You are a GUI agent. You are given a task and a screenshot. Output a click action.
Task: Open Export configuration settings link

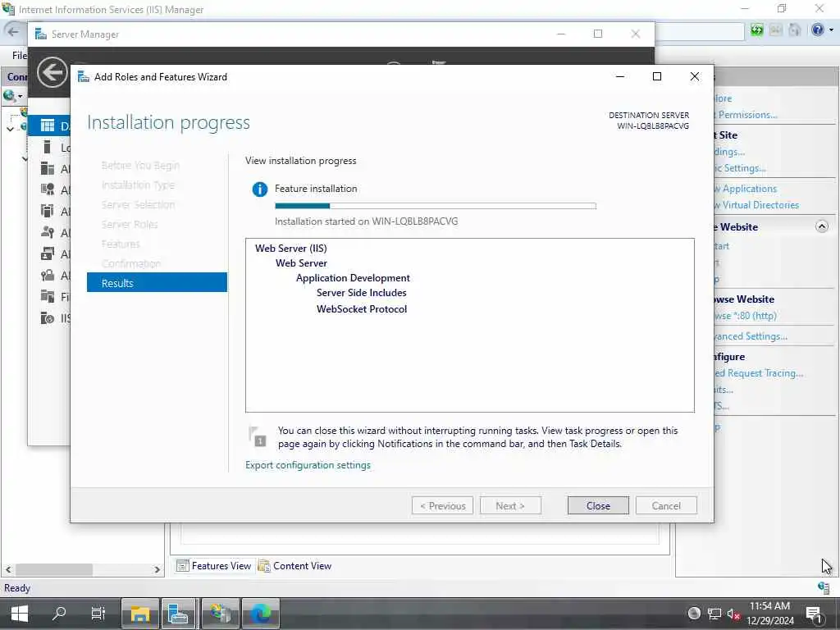coord(308,465)
